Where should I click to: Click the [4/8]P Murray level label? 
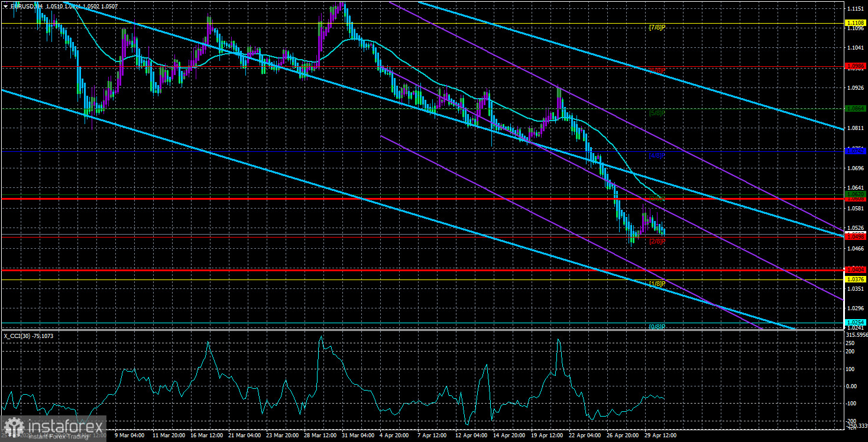(x=657, y=156)
